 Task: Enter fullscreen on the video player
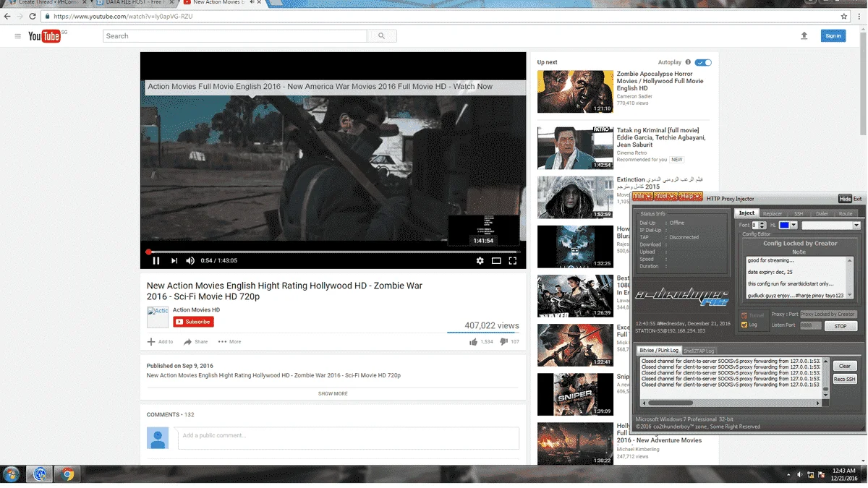pos(513,260)
